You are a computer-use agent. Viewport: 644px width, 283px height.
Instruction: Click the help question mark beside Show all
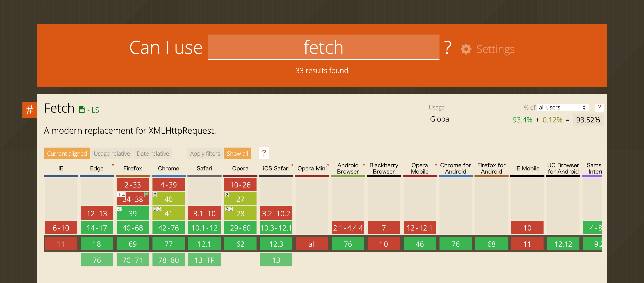264,153
